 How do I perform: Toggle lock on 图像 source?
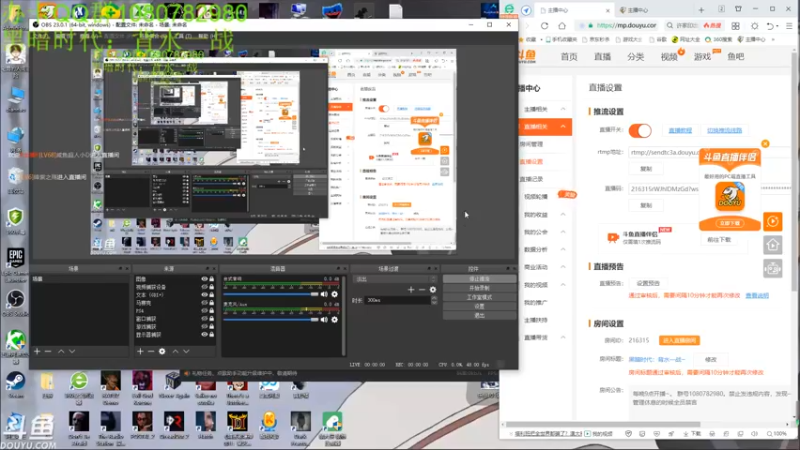212,279
